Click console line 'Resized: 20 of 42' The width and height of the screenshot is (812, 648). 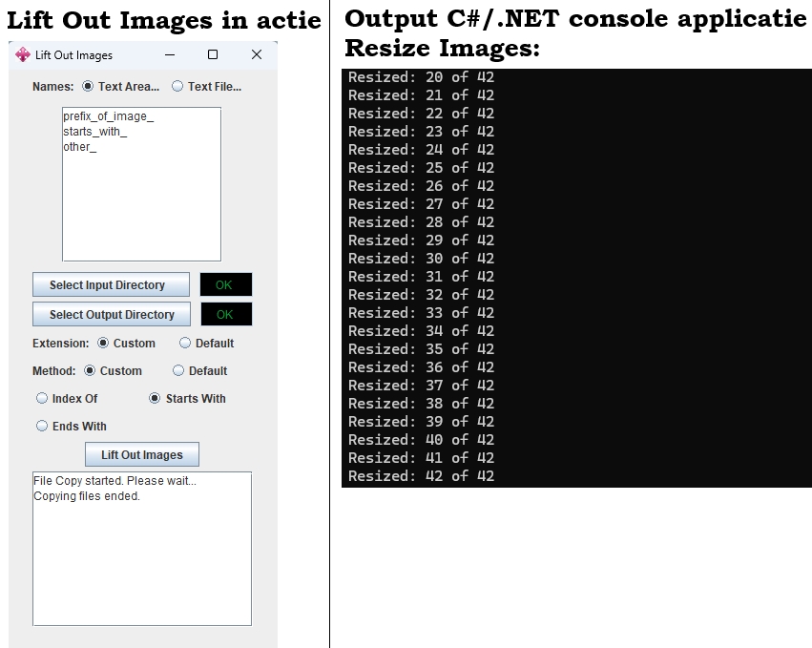point(421,77)
